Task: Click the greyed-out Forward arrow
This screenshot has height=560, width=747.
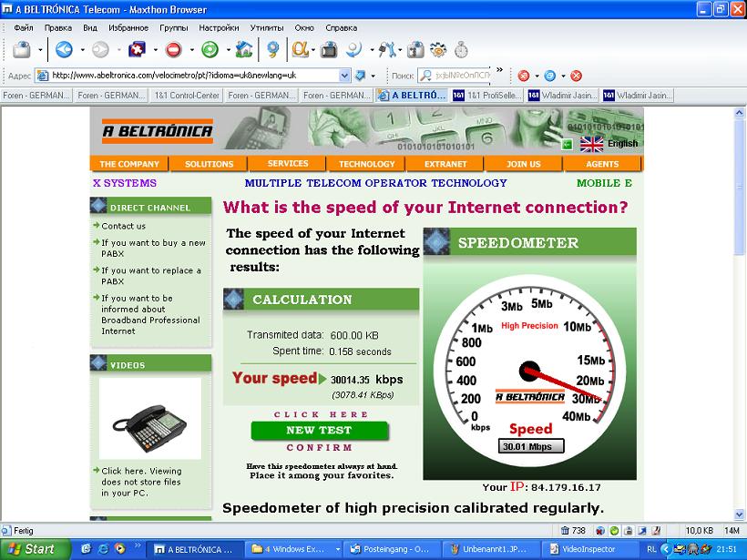Action: click(x=100, y=49)
